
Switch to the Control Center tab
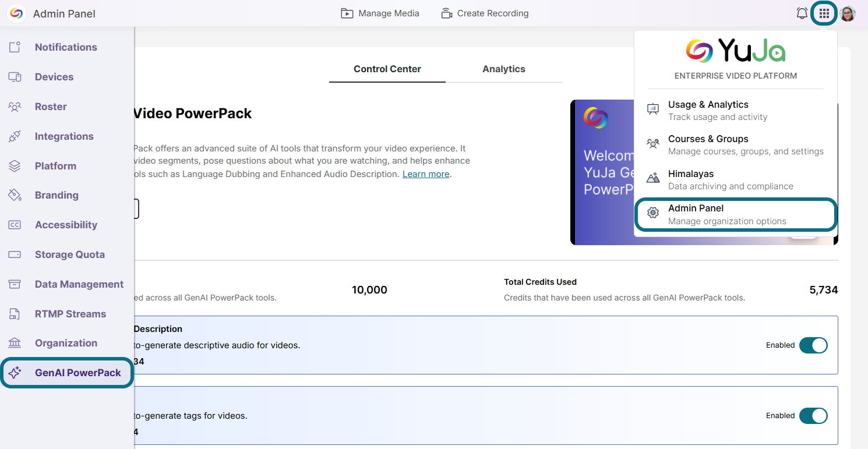pos(387,69)
